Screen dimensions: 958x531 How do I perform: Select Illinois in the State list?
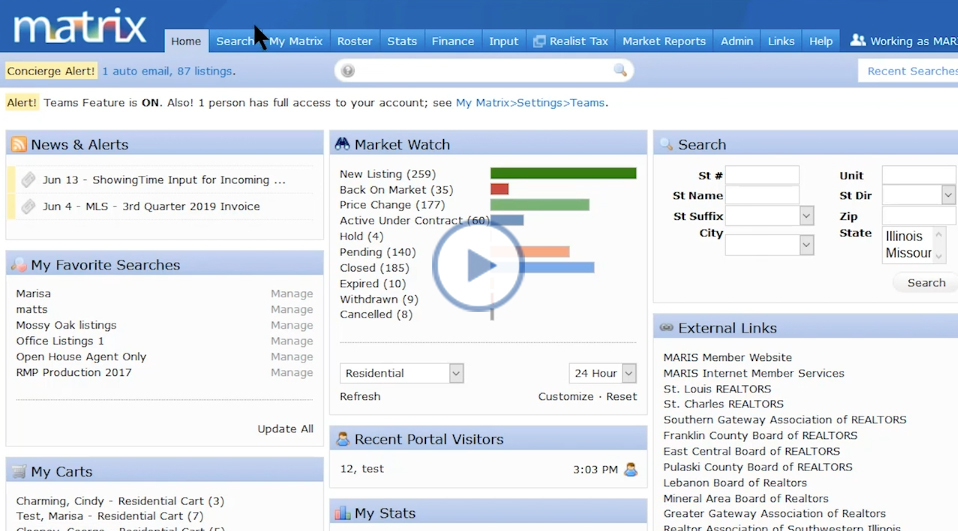[x=904, y=236]
